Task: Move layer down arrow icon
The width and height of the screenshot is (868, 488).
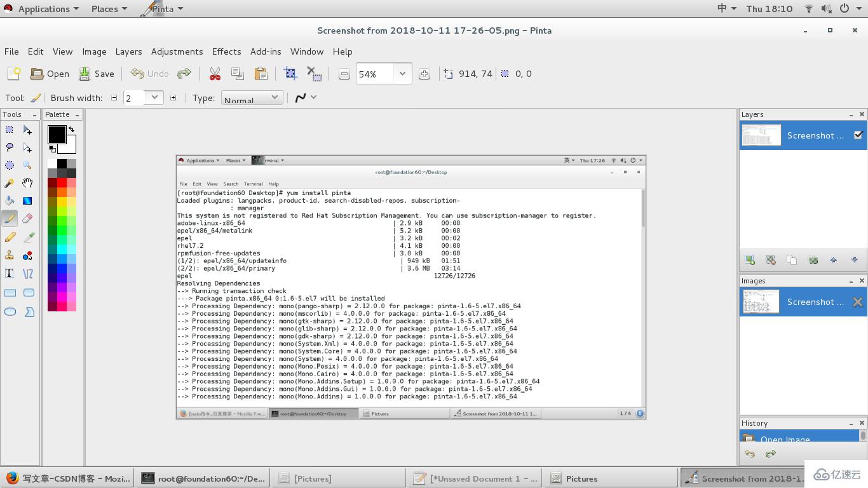Action: tap(854, 260)
